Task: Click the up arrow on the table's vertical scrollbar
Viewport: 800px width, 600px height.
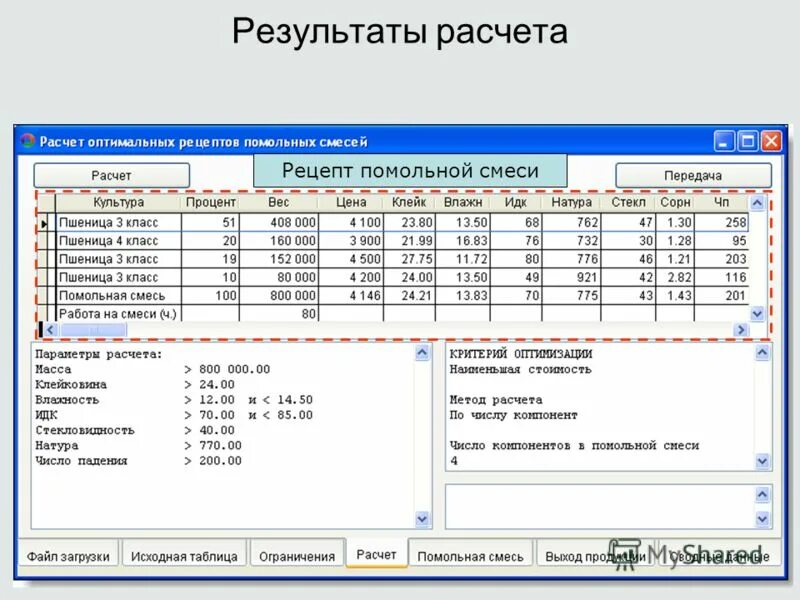Action: click(x=756, y=203)
